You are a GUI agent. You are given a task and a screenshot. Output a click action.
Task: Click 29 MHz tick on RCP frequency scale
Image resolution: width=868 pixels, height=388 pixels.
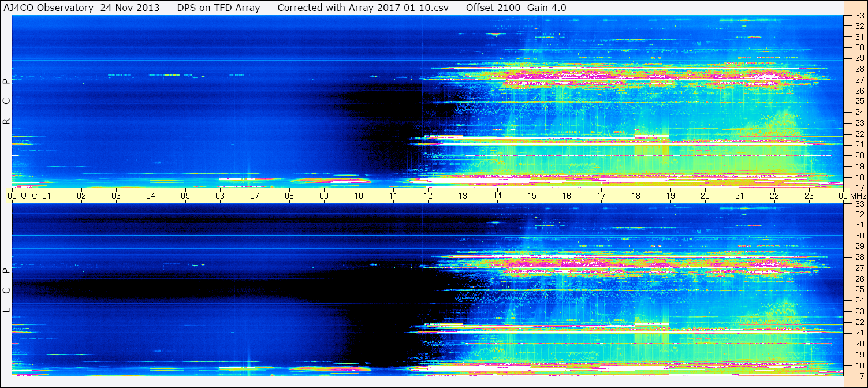click(x=859, y=58)
